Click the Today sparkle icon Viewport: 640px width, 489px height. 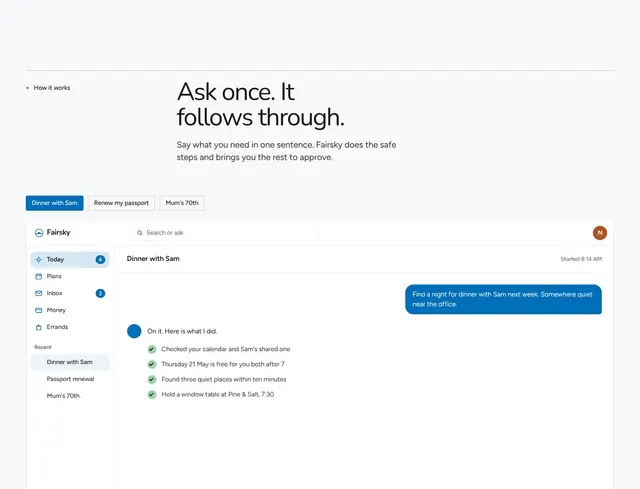pyautogui.click(x=39, y=260)
